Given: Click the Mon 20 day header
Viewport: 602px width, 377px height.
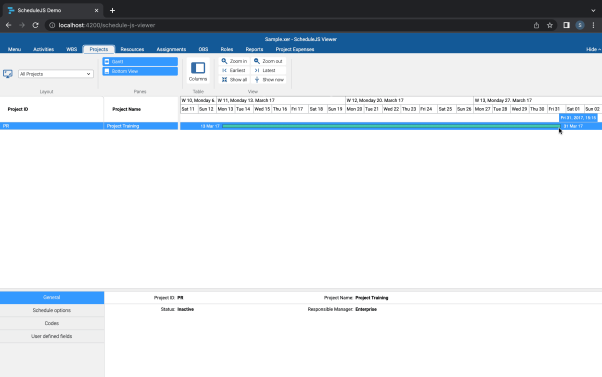Looking at the screenshot, I should coord(354,109).
